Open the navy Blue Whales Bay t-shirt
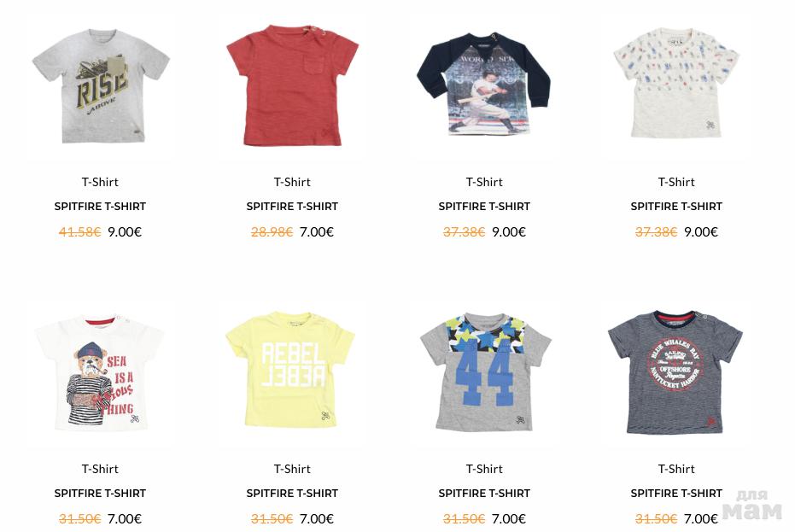 pyautogui.click(x=675, y=372)
